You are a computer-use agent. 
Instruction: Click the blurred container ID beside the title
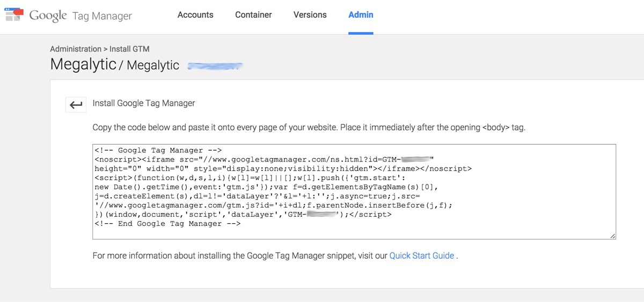(x=215, y=66)
